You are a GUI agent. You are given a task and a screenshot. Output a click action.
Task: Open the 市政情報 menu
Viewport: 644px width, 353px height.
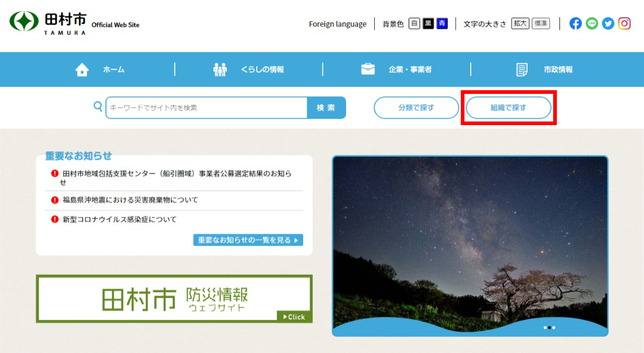pos(558,69)
